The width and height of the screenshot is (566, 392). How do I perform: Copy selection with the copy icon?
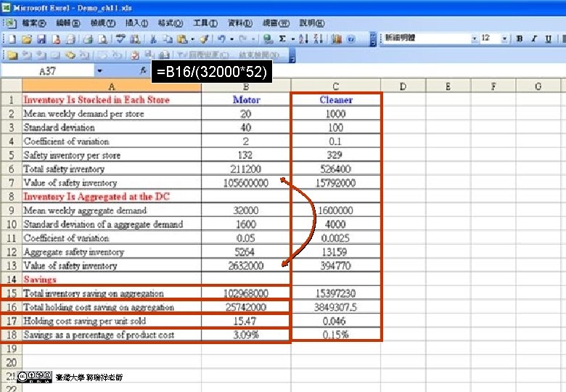(168, 39)
